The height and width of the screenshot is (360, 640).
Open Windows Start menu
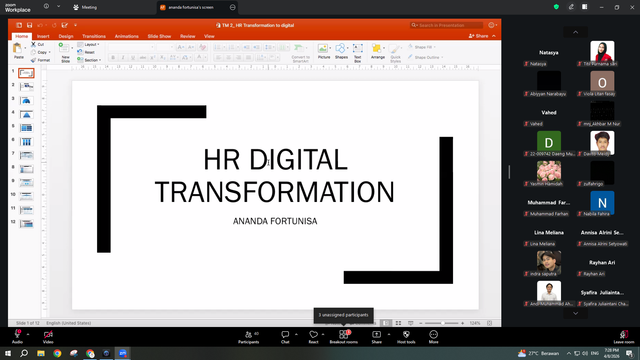click(7, 353)
